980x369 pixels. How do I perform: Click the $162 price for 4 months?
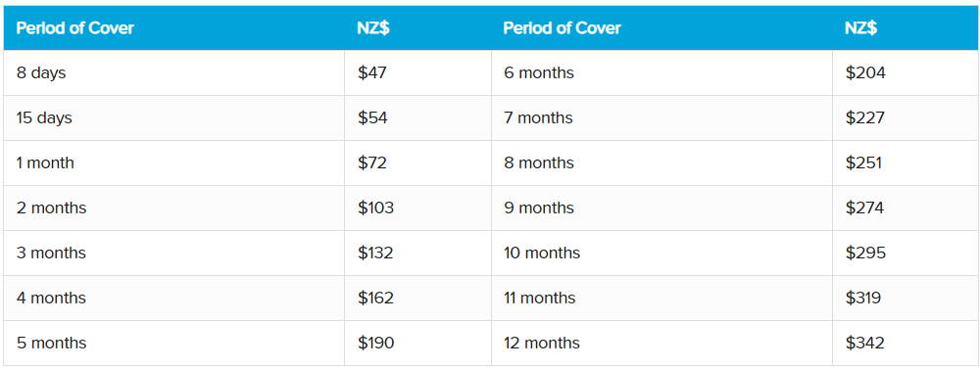(375, 298)
